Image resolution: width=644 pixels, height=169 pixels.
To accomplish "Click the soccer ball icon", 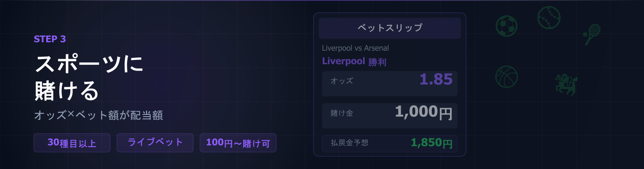I will [x=507, y=26].
